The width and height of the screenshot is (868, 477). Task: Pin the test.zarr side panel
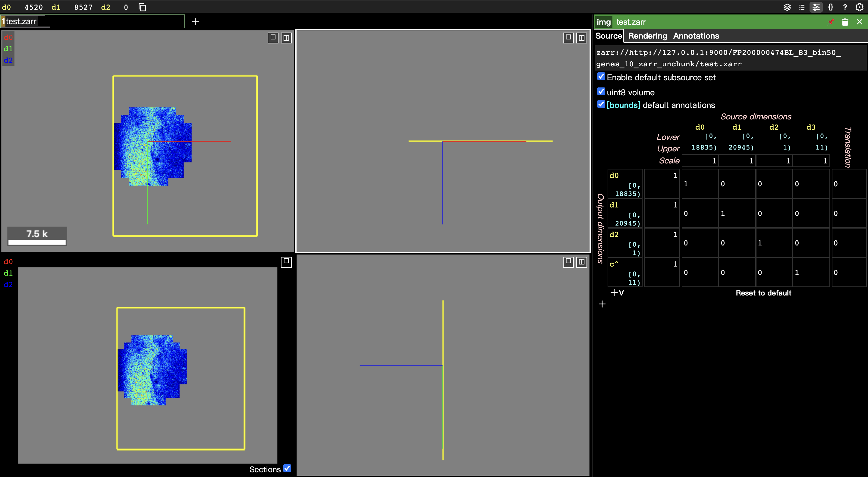point(831,22)
